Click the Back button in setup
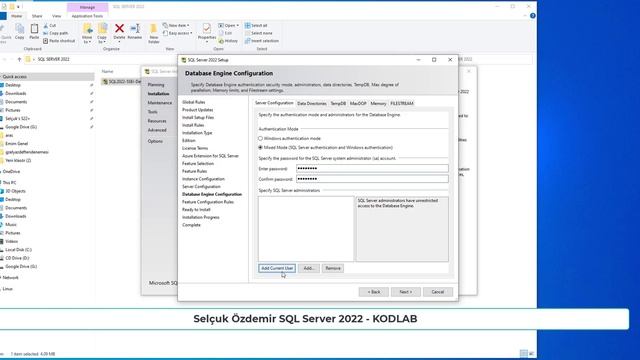This screenshot has height=360, width=640. click(373, 292)
